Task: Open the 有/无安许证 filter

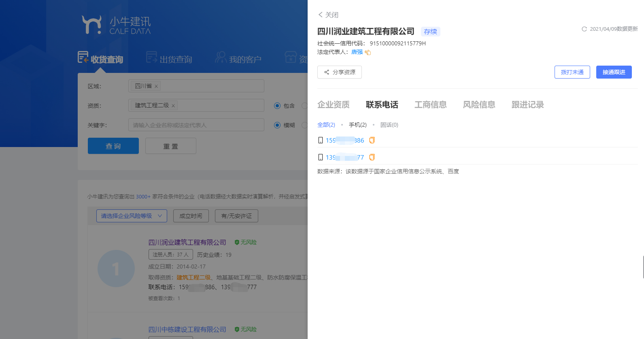Action: click(x=236, y=216)
